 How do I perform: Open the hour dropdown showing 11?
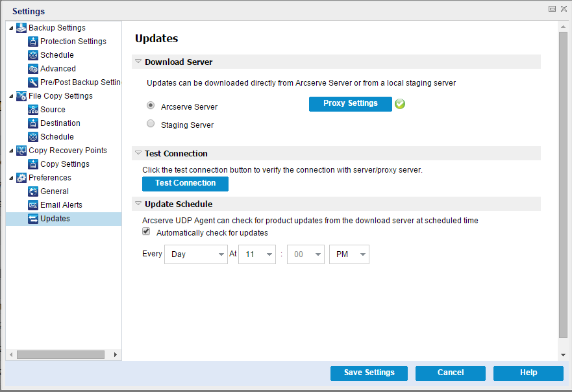coord(257,254)
